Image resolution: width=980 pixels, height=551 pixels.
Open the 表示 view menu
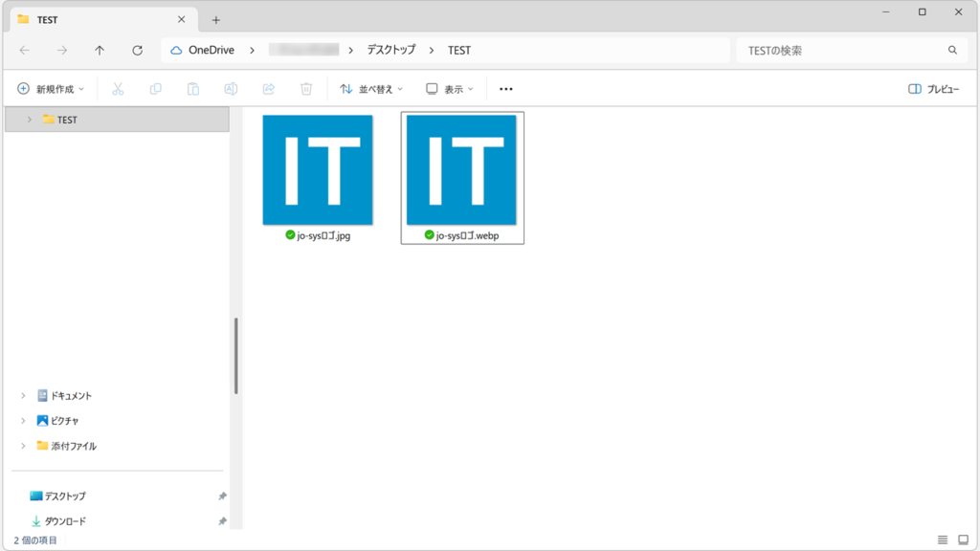[x=450, y=89]
